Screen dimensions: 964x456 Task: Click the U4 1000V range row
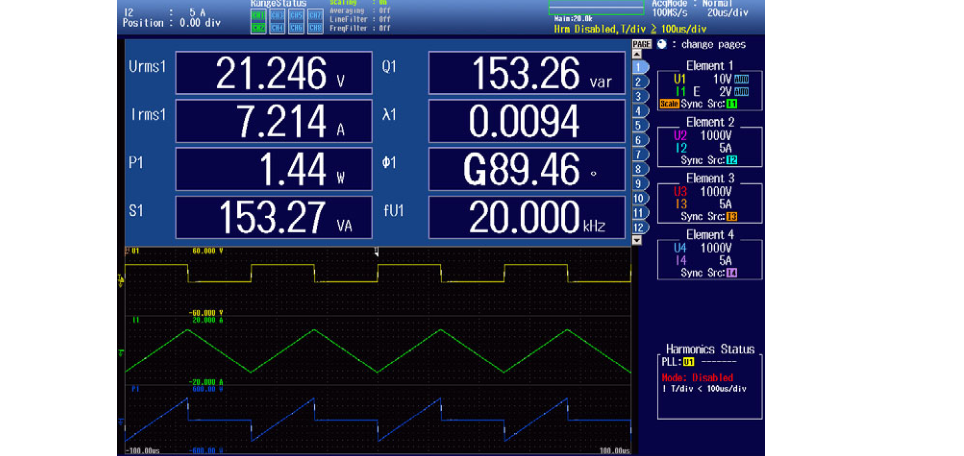point(703,248)
